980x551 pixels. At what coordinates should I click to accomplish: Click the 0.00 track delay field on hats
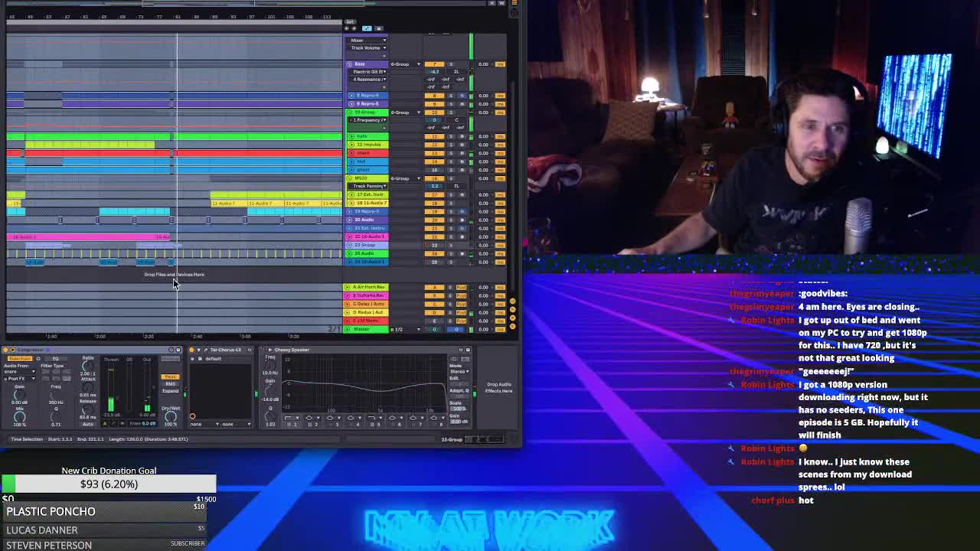coord(483,136)
